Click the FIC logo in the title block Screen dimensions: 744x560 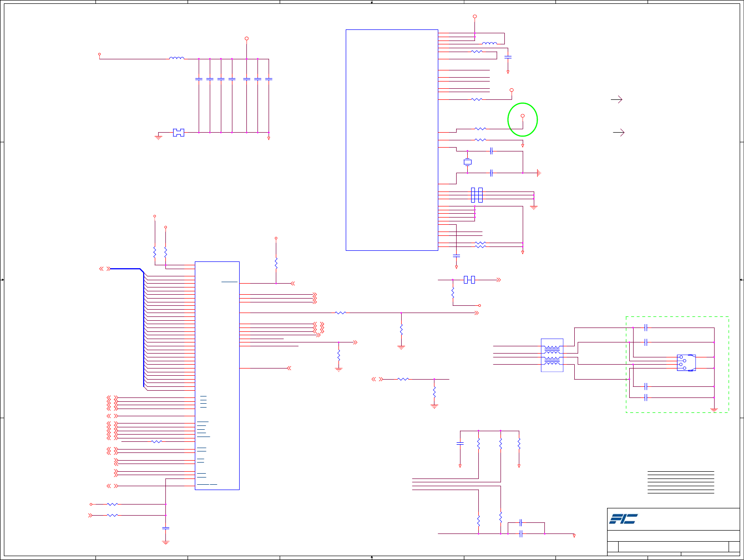point(623,519)
